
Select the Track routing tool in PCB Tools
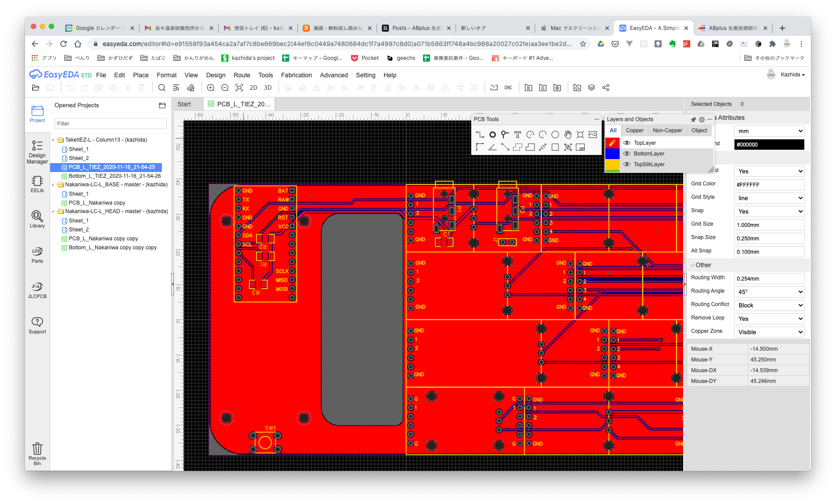[480, 134]
